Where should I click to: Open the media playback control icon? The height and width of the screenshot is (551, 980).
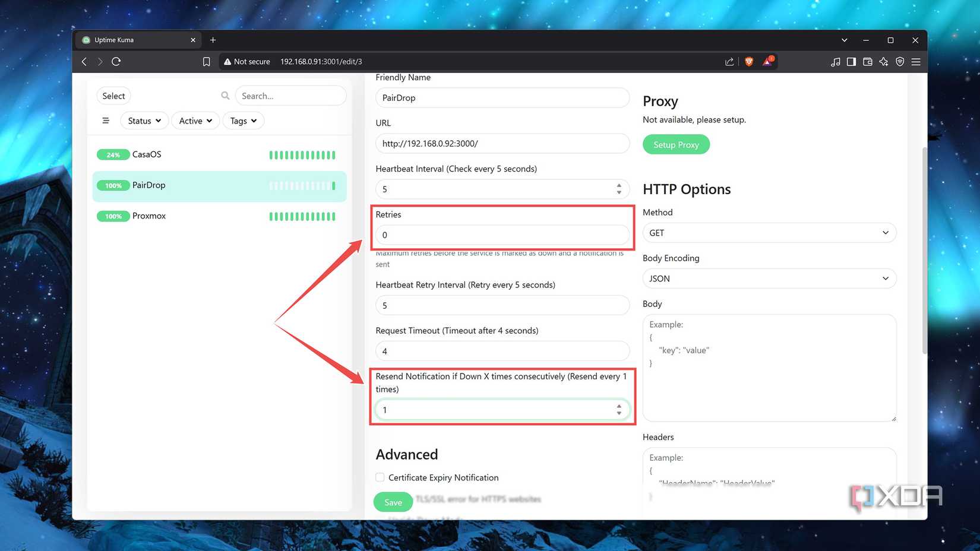click(835, 61)
